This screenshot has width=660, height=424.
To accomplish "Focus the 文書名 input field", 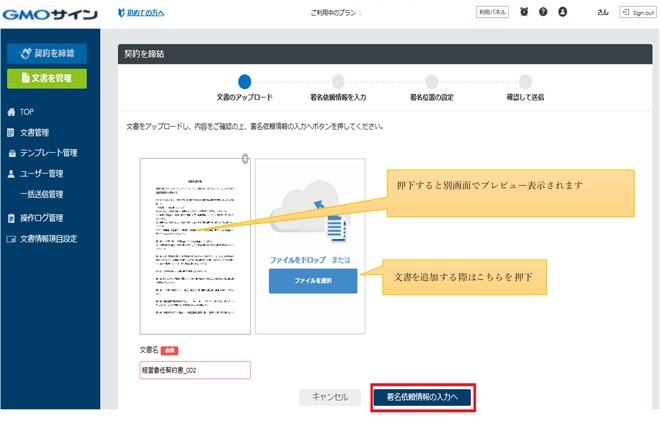I will point(195,370).
